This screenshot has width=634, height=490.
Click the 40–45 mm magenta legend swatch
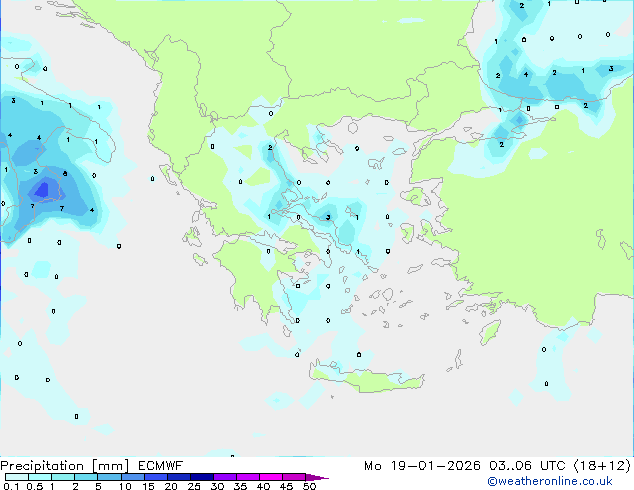[x=271, y=477]
